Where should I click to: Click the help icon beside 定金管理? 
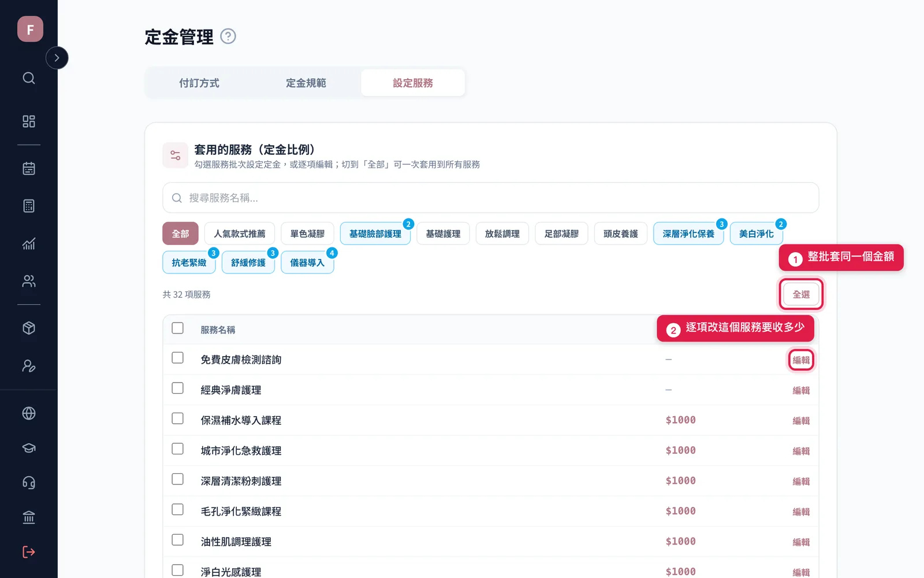228,36
